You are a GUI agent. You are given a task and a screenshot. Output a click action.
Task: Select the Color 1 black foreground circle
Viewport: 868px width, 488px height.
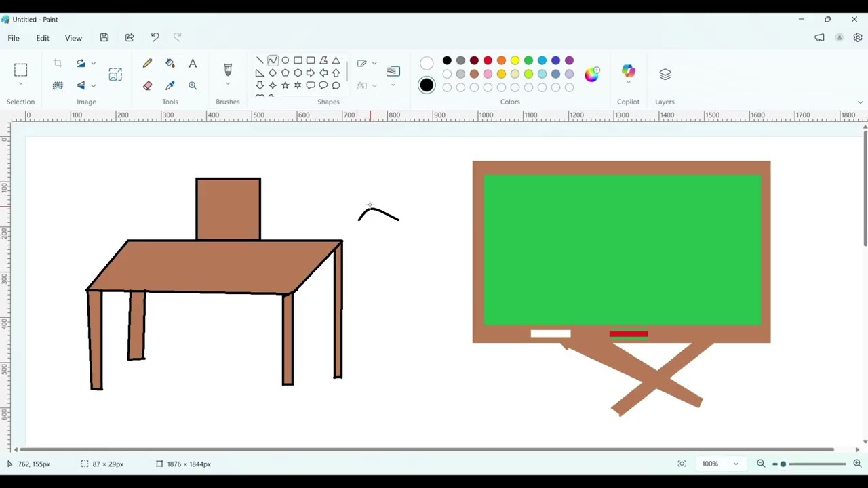pos(427,85)
